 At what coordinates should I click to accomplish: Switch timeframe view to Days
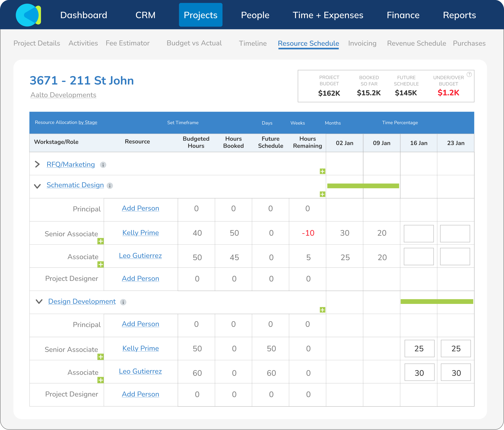pos(267,123)
